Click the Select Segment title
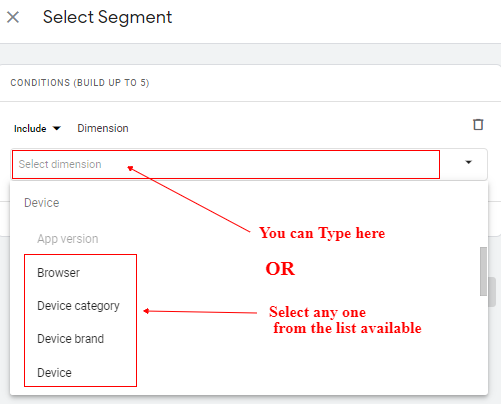Screen dimensions: 501x404 [x=107, y=17]
